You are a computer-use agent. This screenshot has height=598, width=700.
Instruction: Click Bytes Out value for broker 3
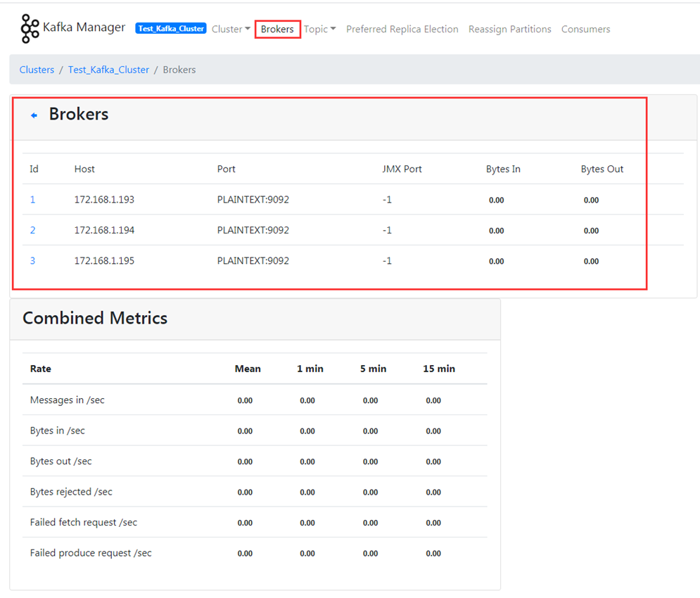(591, 261)
